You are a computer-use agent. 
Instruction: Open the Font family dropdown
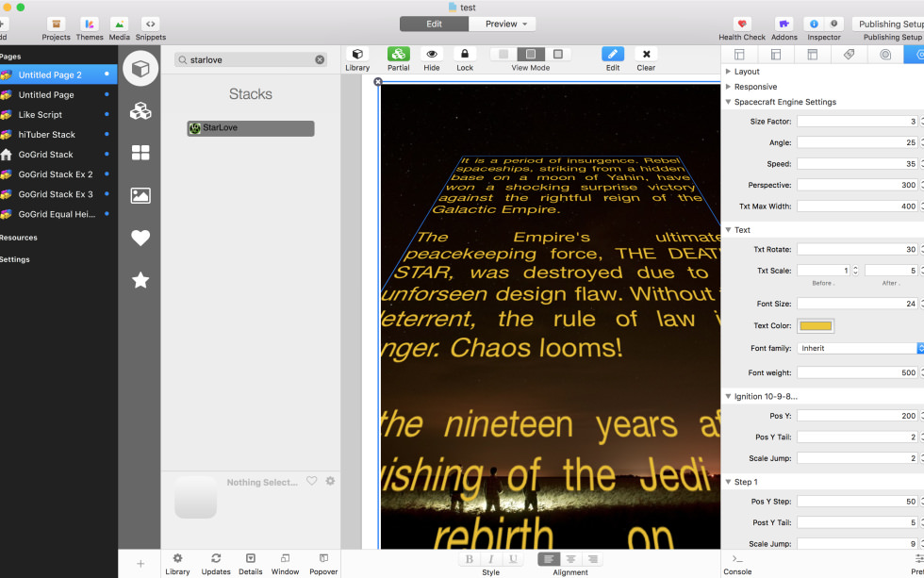[x=860, y=348]
